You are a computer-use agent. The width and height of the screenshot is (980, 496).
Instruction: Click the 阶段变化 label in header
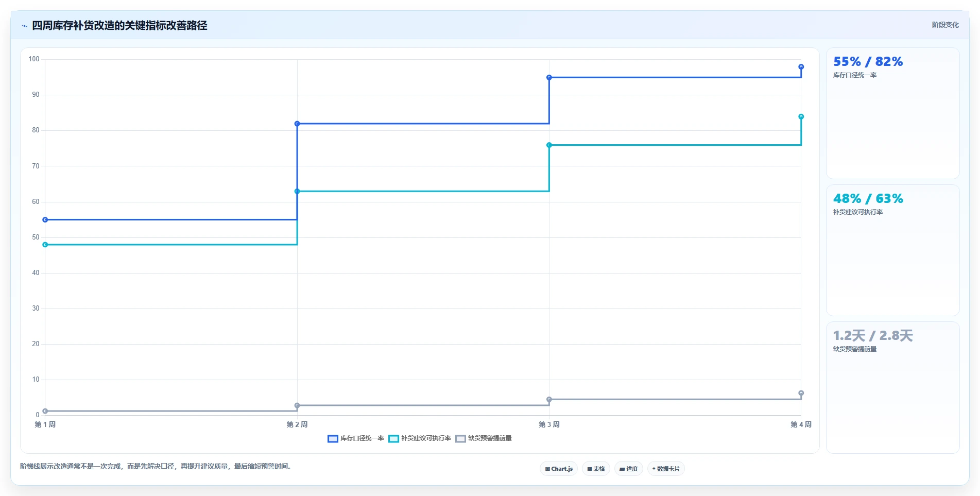pos(945,25)
